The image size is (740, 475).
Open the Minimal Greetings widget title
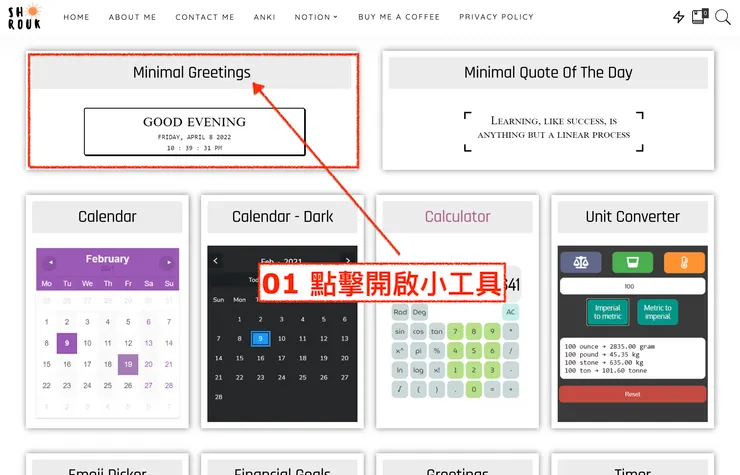pos(192,72)
